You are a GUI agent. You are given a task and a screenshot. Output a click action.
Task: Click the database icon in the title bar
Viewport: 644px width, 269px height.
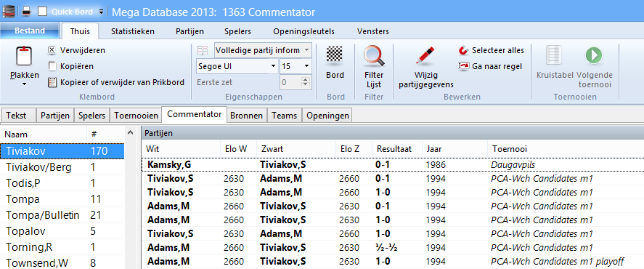tap(9, 12)
